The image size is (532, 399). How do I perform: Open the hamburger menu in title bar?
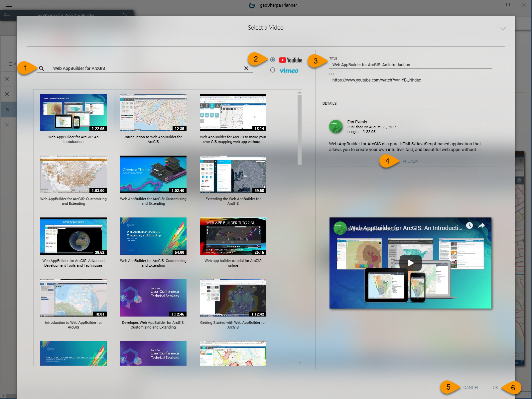coord(9,5)
